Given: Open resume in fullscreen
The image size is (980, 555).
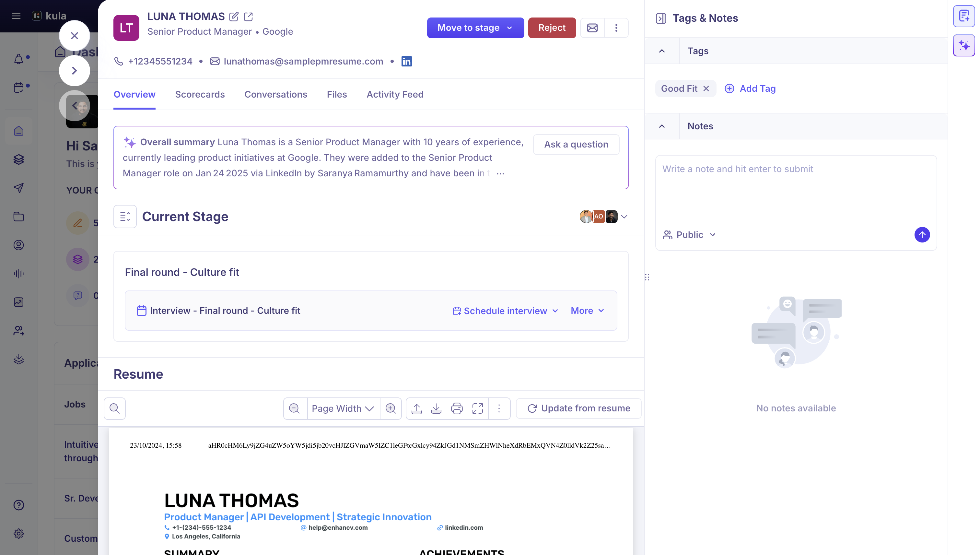Looking at the screenshot, I should (477, 408).
